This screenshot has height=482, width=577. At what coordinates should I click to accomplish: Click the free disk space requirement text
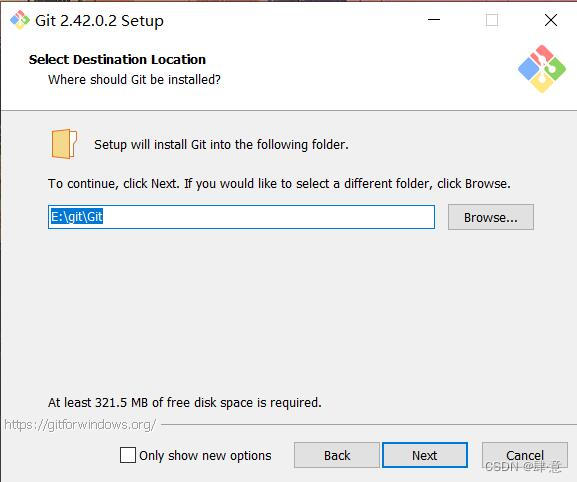(x=185, y=403)
